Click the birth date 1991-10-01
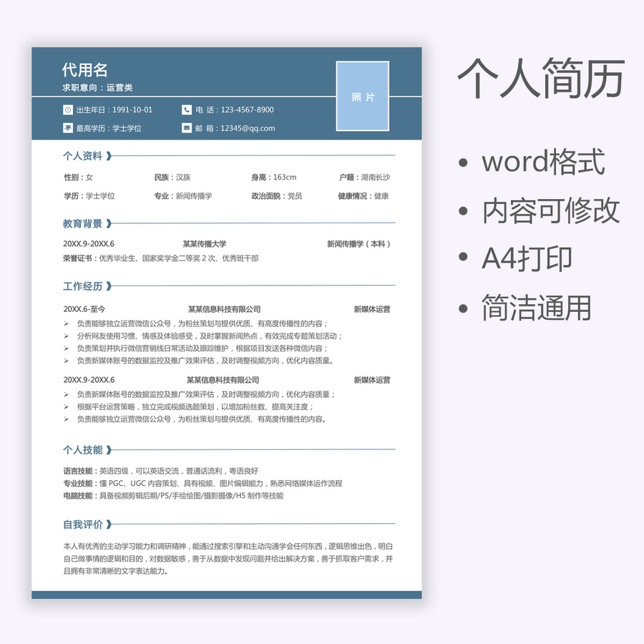 coord(132,109)
